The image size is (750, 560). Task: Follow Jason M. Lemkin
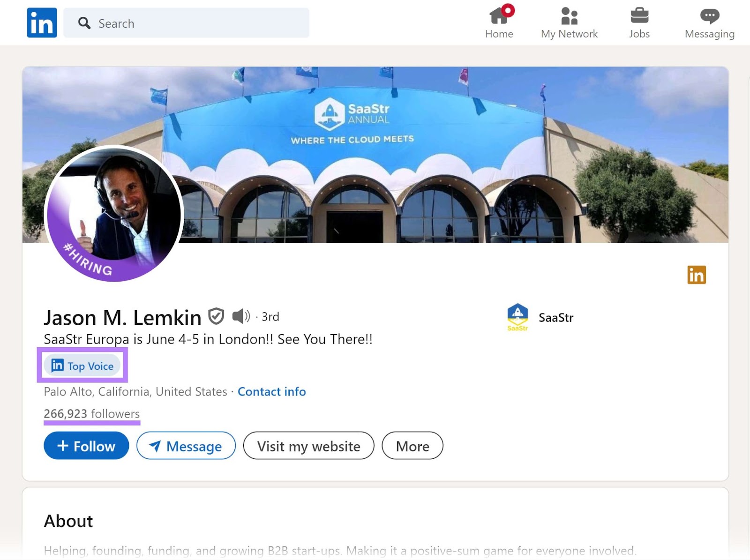[x=86, y=446]
